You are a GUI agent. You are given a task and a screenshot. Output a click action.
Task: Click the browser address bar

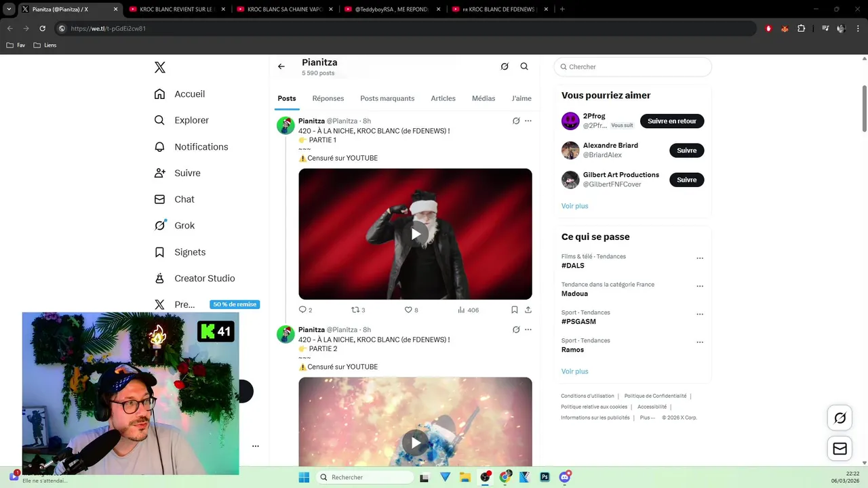coord(406,28)
